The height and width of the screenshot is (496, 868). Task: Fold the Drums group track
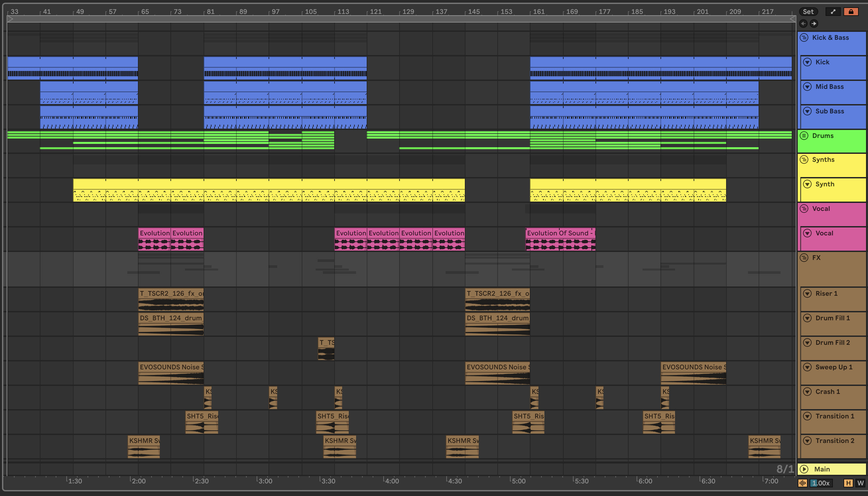(804, 136)
